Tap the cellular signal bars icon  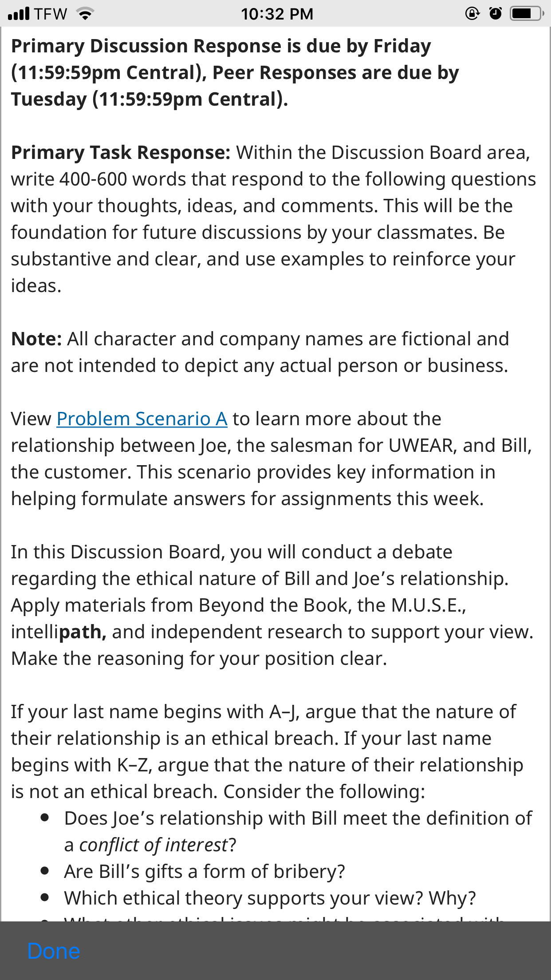[19, 14]
